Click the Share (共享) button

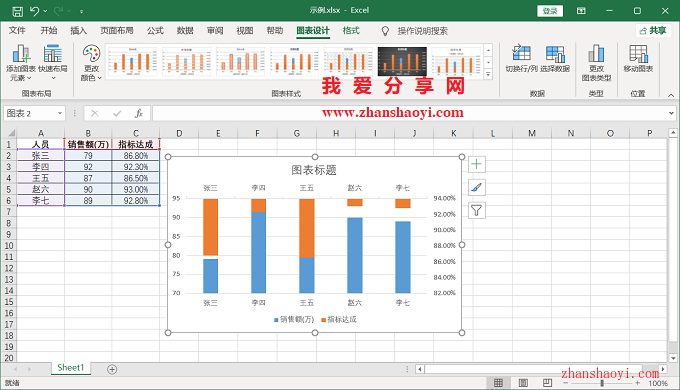click(x=653, y=30)
